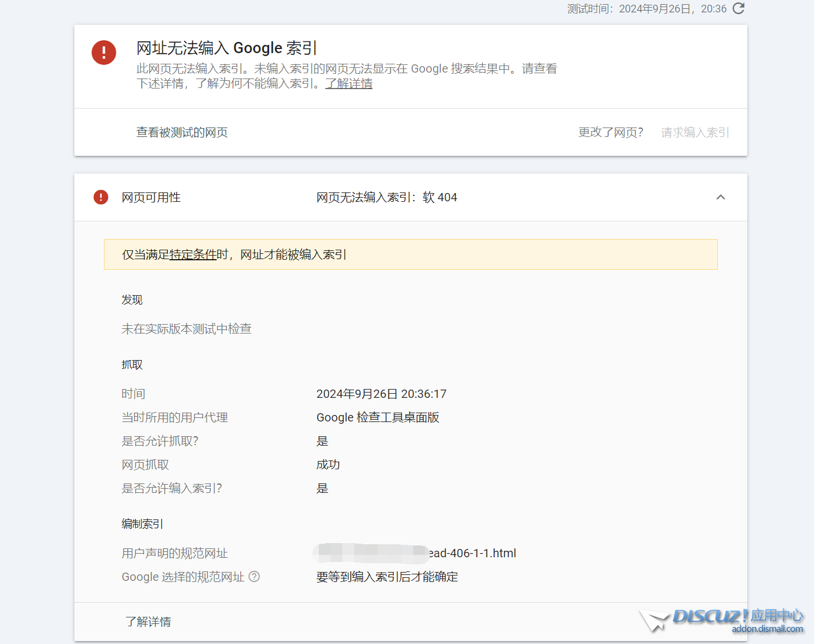The width and height of the screenshot is (814, 644).
Task: Collapse the 网页可用性 section with chevron
Action: (x=720, y=197)
